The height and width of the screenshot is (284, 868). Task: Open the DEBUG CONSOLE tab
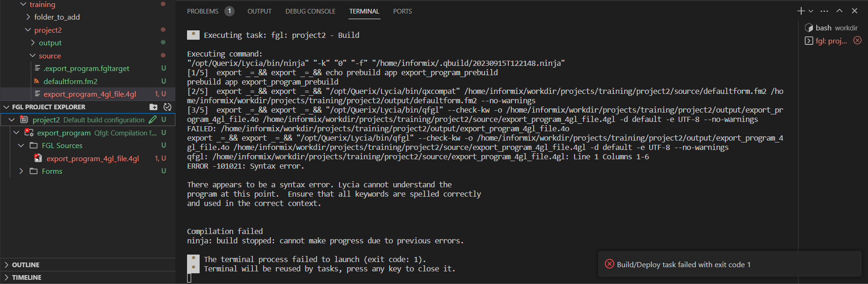(x=310, y=11)
